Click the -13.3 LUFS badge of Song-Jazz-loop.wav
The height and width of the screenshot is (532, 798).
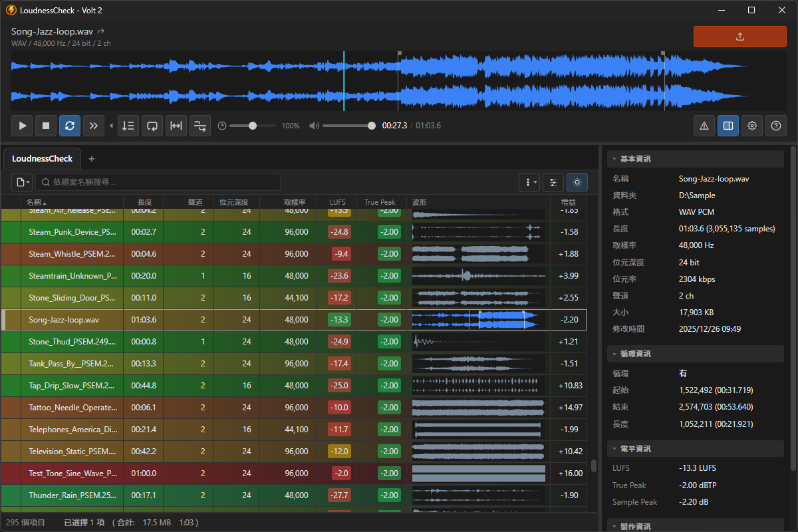[339, 320]
